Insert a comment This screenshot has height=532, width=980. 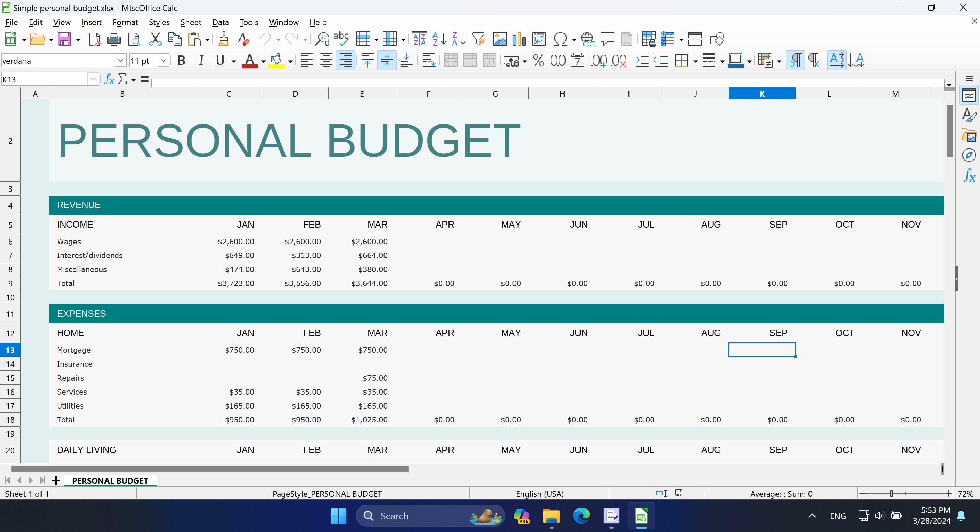(607, 39)
